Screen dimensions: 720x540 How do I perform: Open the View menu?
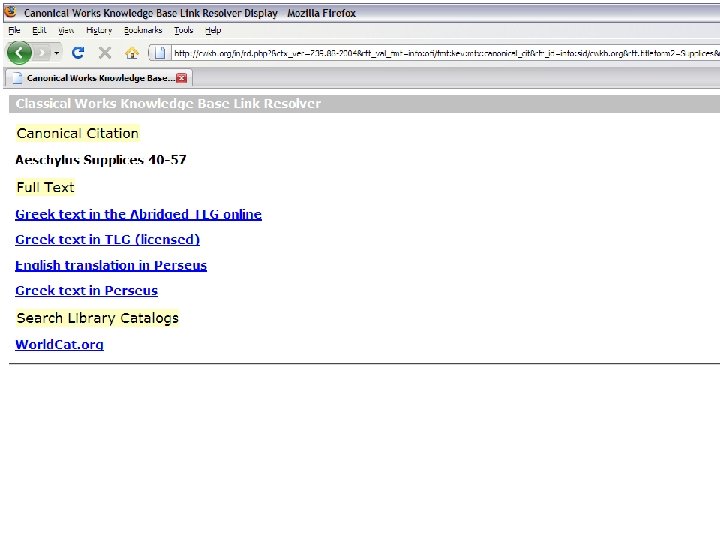point(66,30)
